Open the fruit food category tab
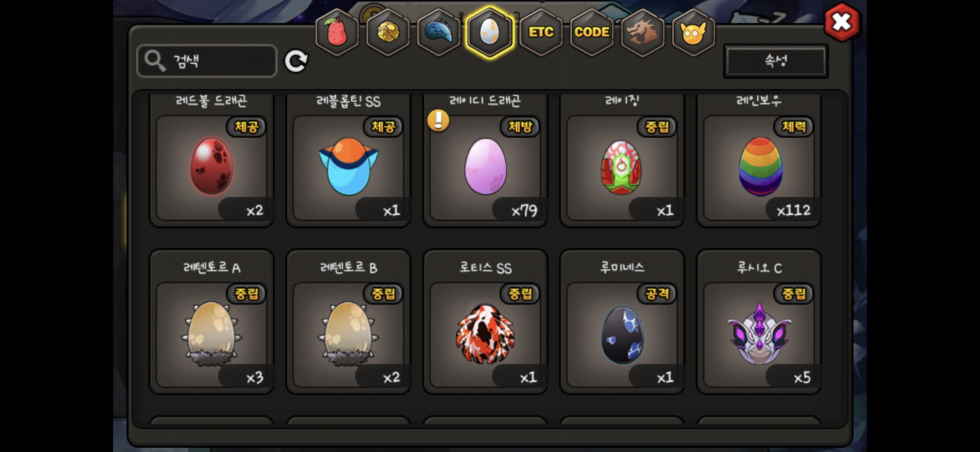The image size is (980, 452). click(337, 33)
